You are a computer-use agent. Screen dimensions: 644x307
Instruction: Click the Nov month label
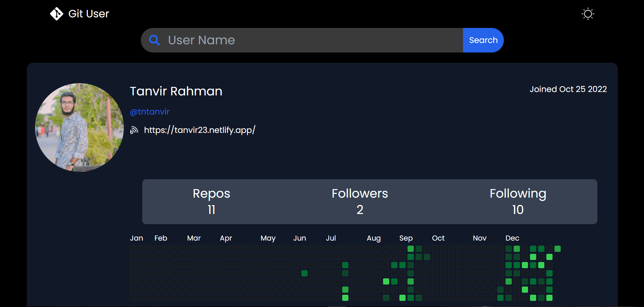480,238
